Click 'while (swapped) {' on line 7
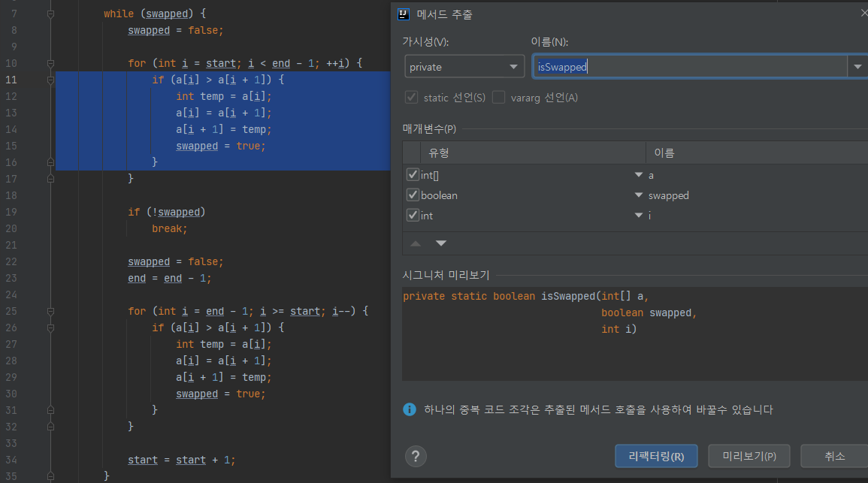Viewport: 868px width, 483px height. [x=155, y=14]
